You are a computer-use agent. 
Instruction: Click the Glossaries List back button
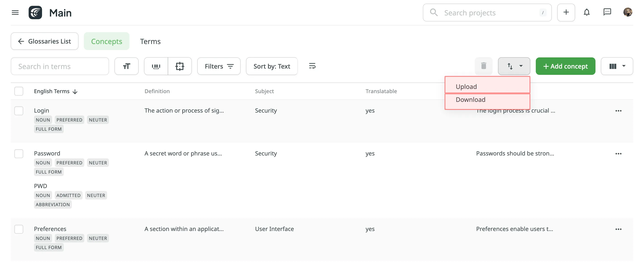click(44, 41)
